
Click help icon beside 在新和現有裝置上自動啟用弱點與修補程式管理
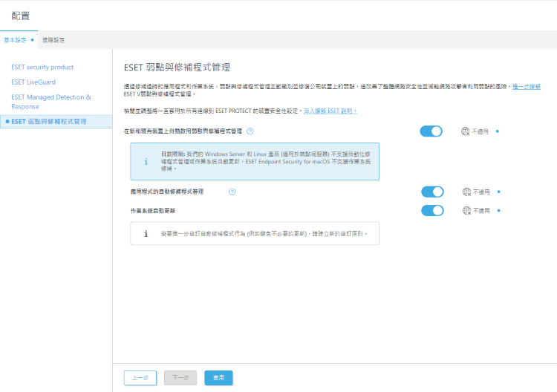click(x=250, y=131)
